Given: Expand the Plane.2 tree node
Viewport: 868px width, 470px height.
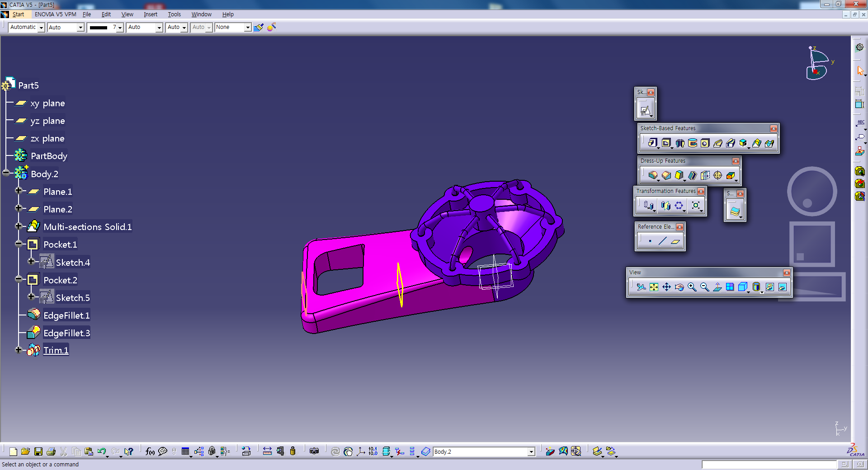Looking at the screenshot, I should [19, 208].
